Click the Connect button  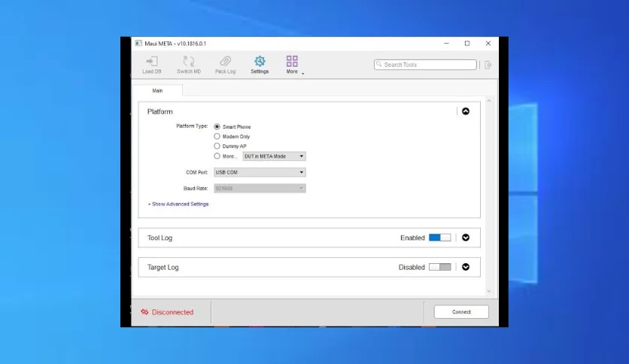461,312
